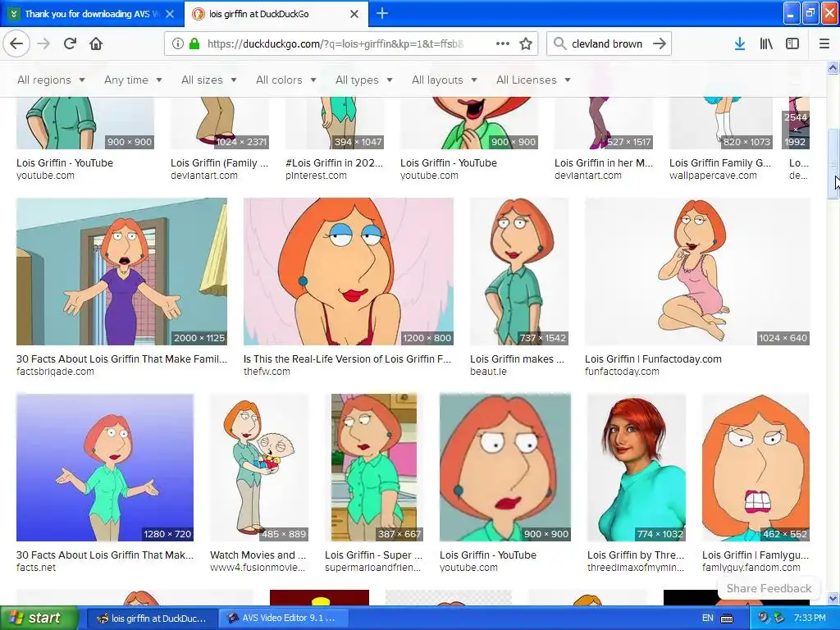Submit search with the go arrow

coord(660,43)
